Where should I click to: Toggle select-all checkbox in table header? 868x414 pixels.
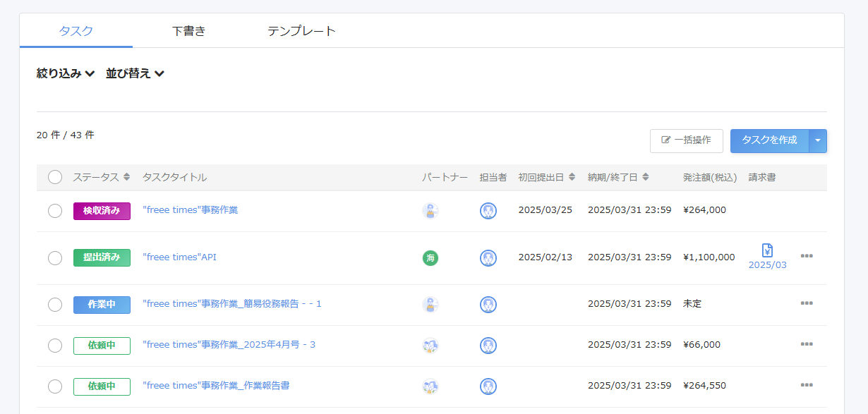coord(55,177)
